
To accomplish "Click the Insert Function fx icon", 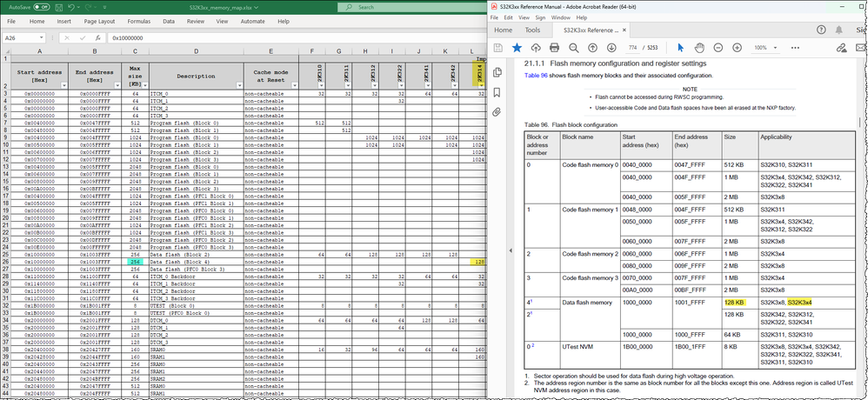I will (97, 38).
